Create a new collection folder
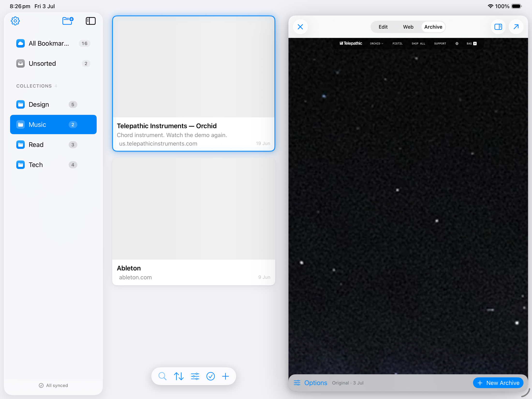This screenshot has height=399, width=532. (68, 21)
